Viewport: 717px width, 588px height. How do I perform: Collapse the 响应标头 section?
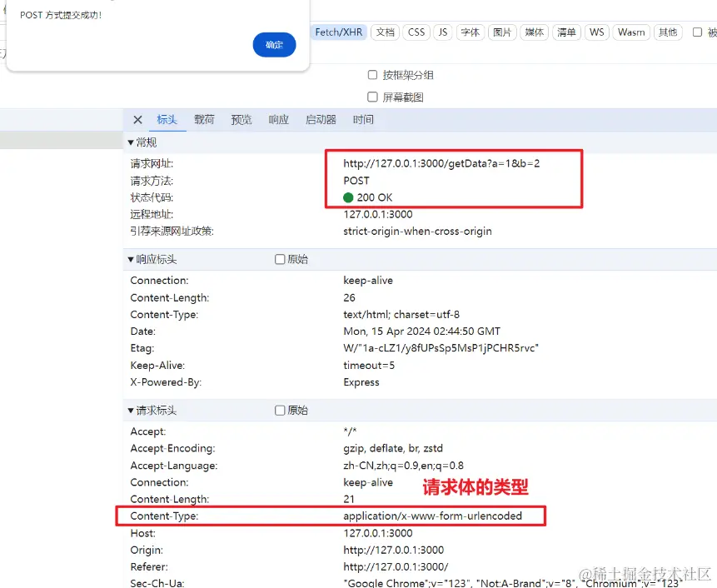click(x=131, y=259)
